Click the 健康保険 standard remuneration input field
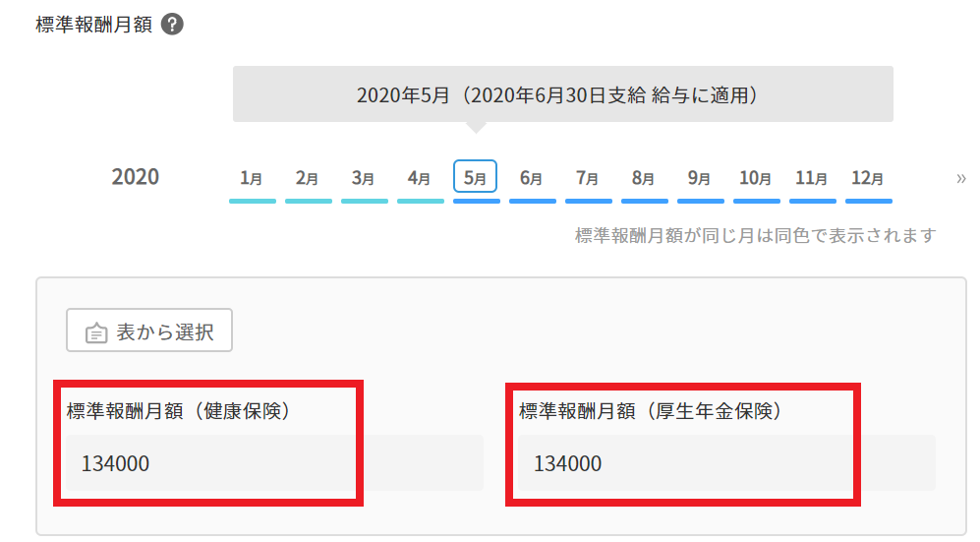 click(x=273, y=463)
